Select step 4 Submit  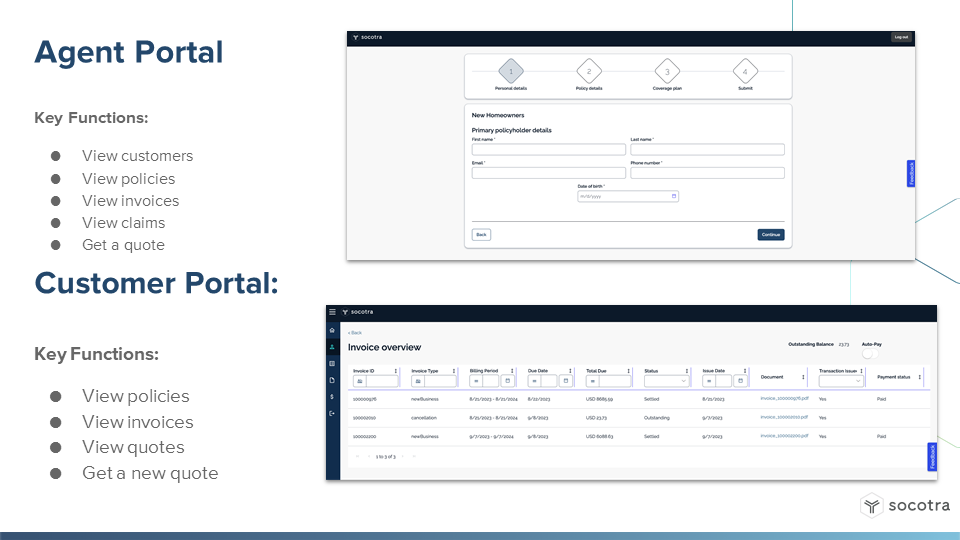point(745,72)
